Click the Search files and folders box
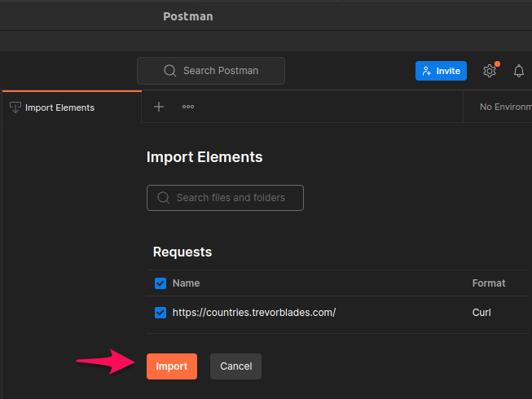532x399 pixels. (x=225, y=198)
